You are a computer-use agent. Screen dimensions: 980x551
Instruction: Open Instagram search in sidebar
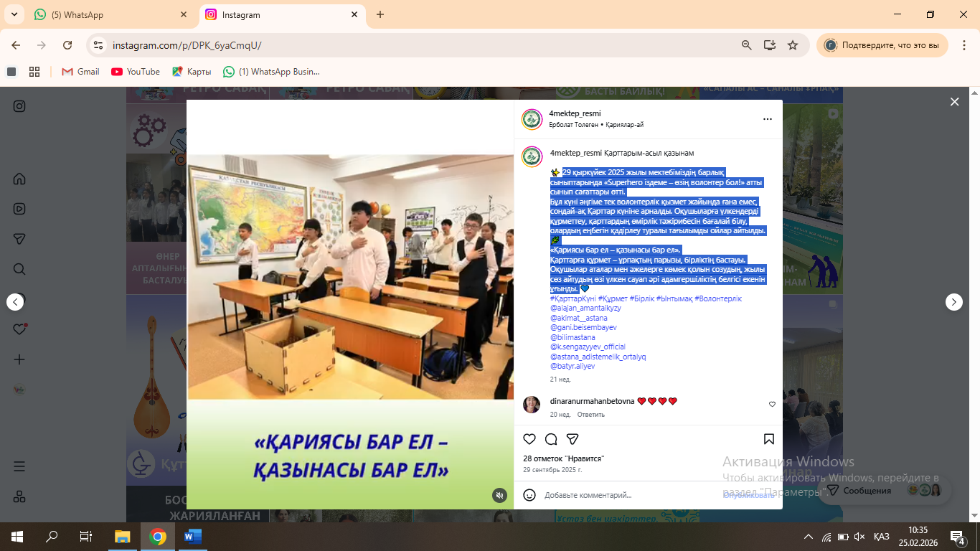(x=19, y=269)
